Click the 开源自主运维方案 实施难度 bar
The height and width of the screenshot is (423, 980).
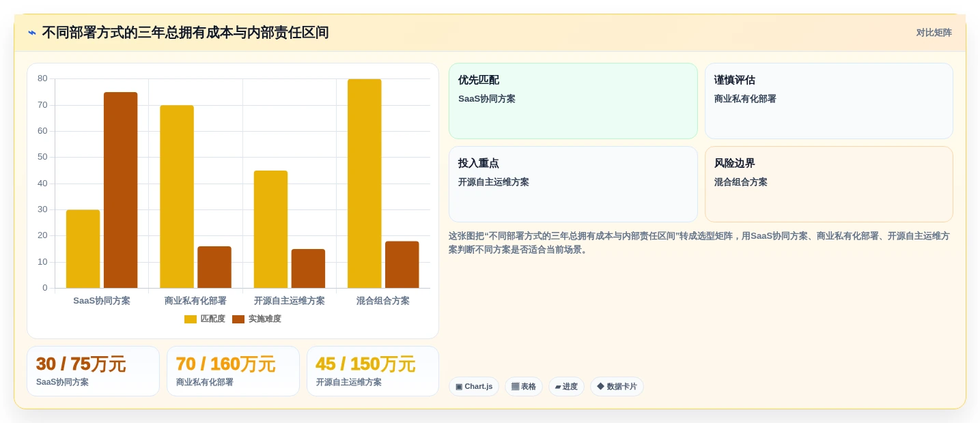pos(308,269)
